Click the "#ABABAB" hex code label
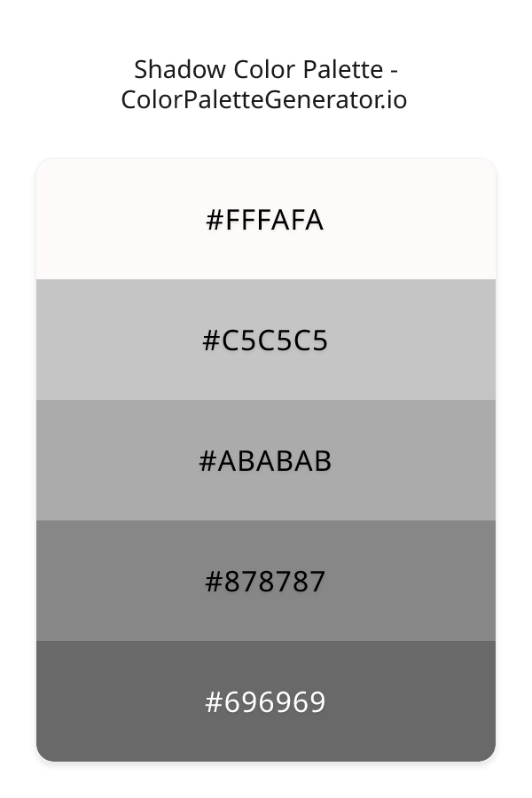Screen dimensions: 532x798 click(x=265, y=461)
